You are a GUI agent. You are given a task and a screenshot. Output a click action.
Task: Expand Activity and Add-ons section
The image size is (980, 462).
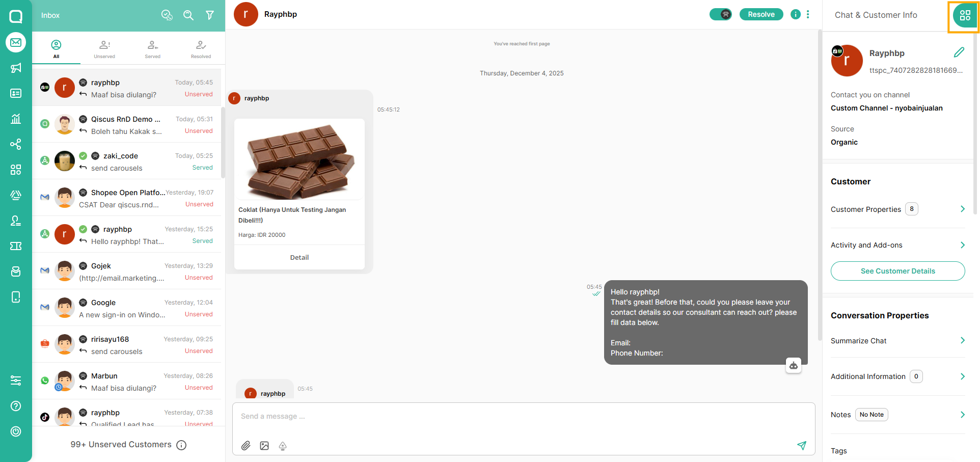[x=962, y=245]
